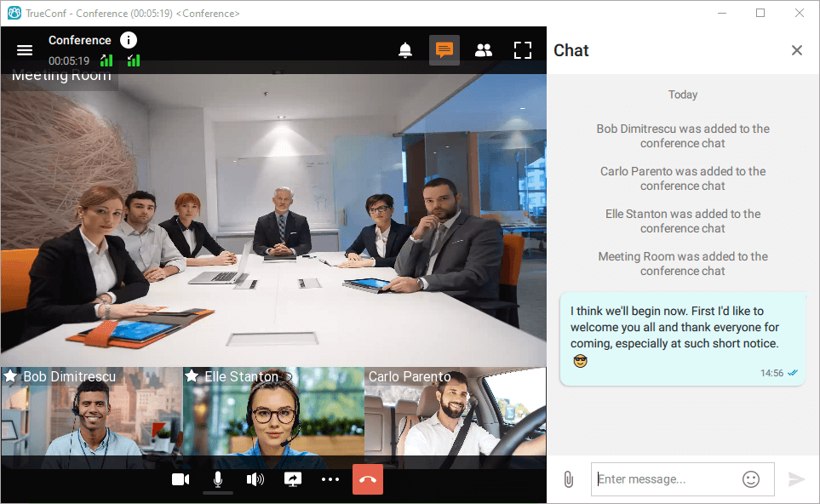Mute the microphone

tap(218, 479)
